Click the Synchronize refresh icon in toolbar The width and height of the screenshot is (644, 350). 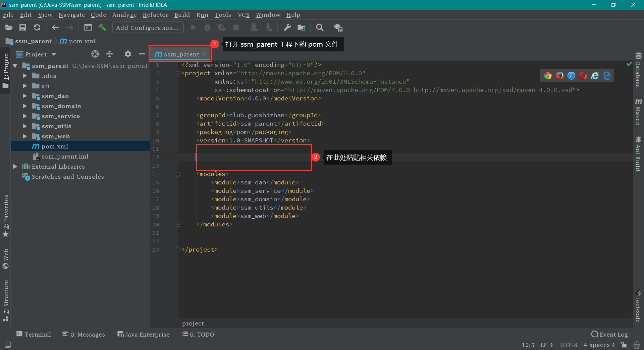pyautogui.click(x=37, y=28)
